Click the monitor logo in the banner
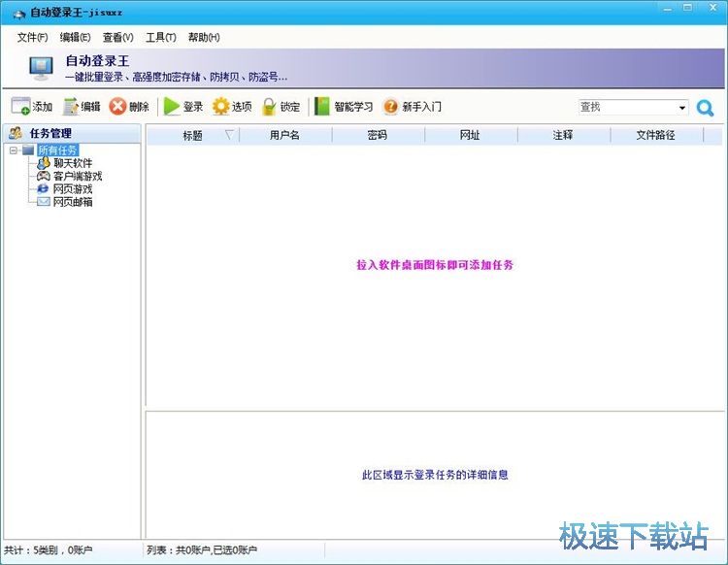 (41, 68)
